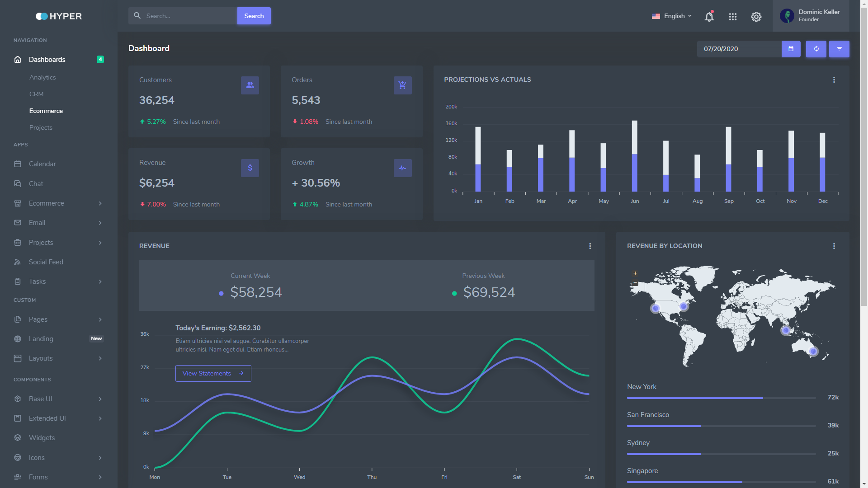Zoom in on the world map
Viewport: 868px width, 488px height.
coord(635,273)
